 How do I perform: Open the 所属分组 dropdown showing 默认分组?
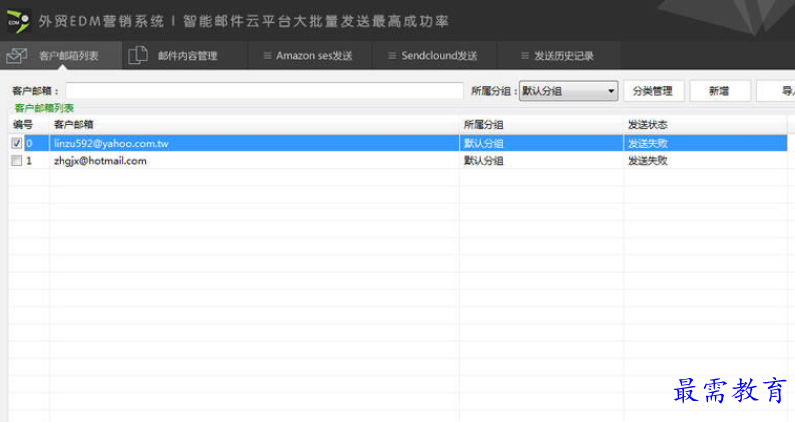[568, 91]
